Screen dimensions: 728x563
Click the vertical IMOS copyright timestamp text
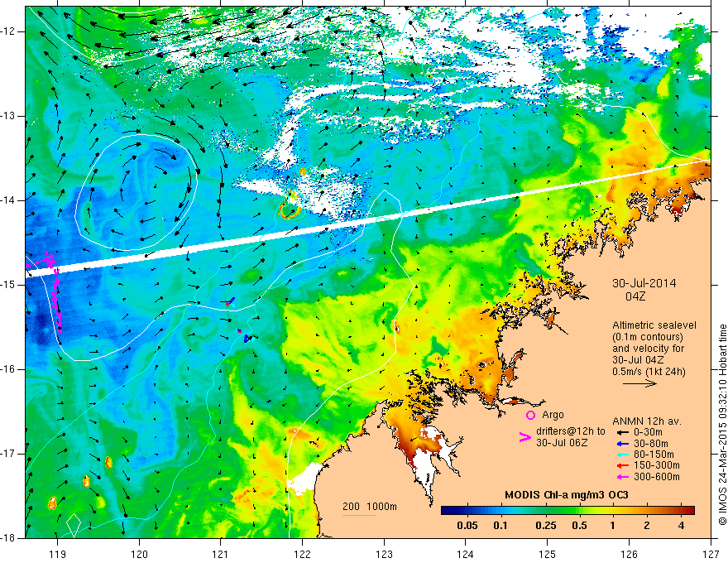tap(722, 425)
